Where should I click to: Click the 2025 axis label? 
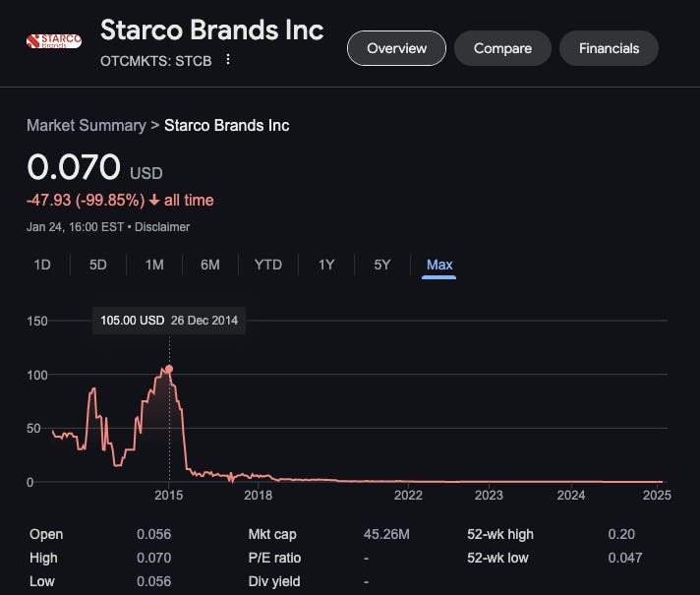click(x=657, y=495)
